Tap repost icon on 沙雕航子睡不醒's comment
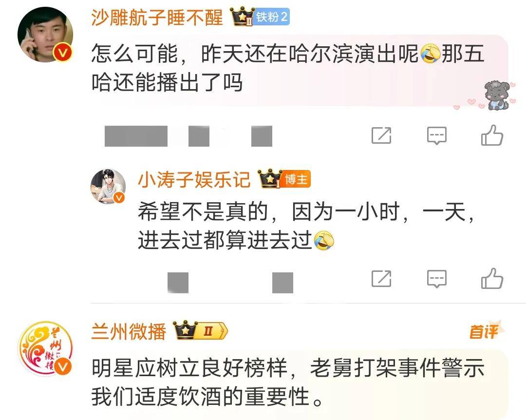 381,135
